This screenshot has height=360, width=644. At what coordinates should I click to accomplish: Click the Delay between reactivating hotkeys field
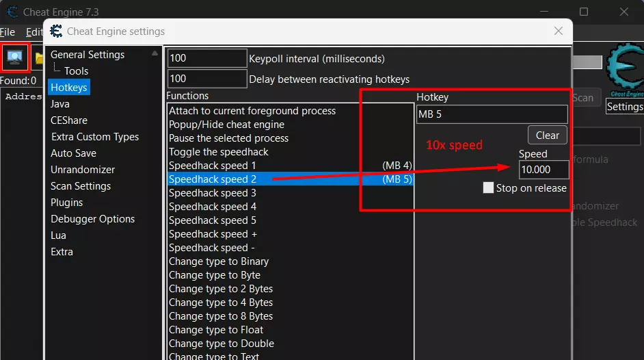(x=207, y=79)
